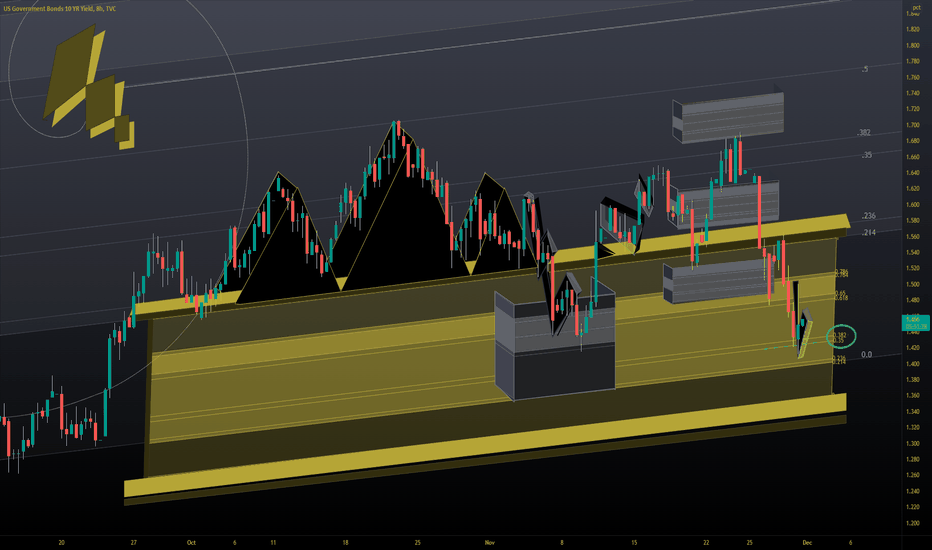Click the 1.660 price axis label
Screen dimensions: 932x550
tap(912, 157)
